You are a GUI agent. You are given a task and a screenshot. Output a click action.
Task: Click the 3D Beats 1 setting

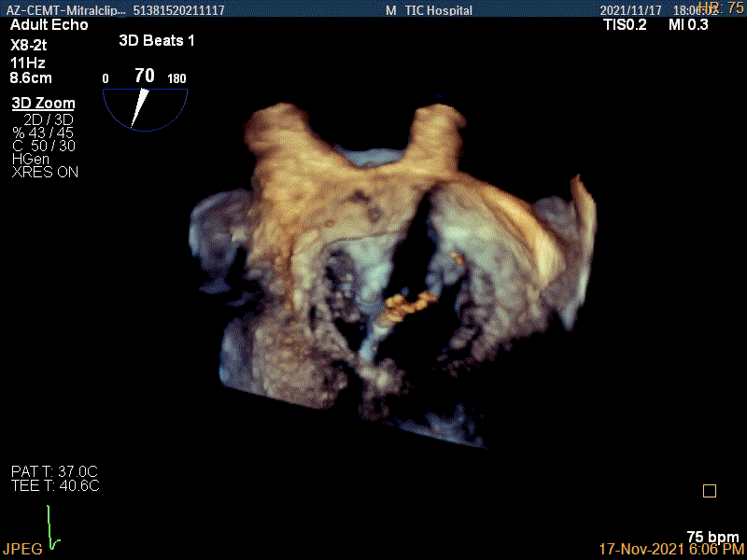[157, 41]
